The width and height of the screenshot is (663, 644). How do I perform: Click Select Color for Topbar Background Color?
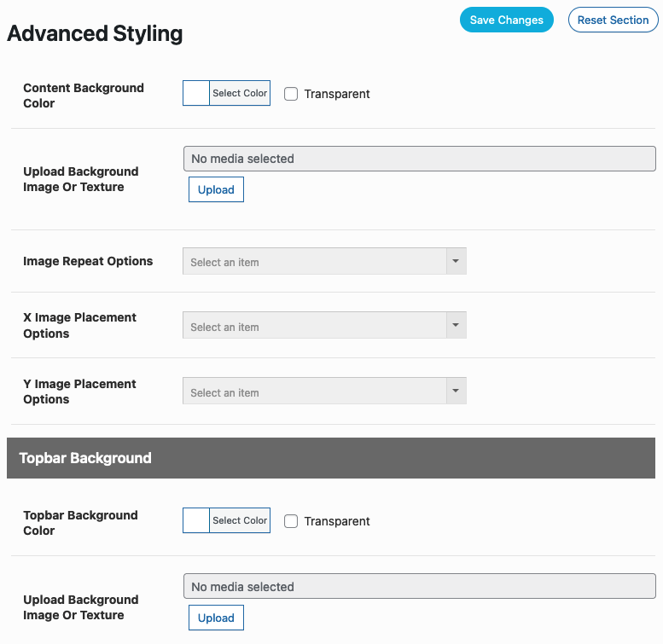(x=240, y=520)
